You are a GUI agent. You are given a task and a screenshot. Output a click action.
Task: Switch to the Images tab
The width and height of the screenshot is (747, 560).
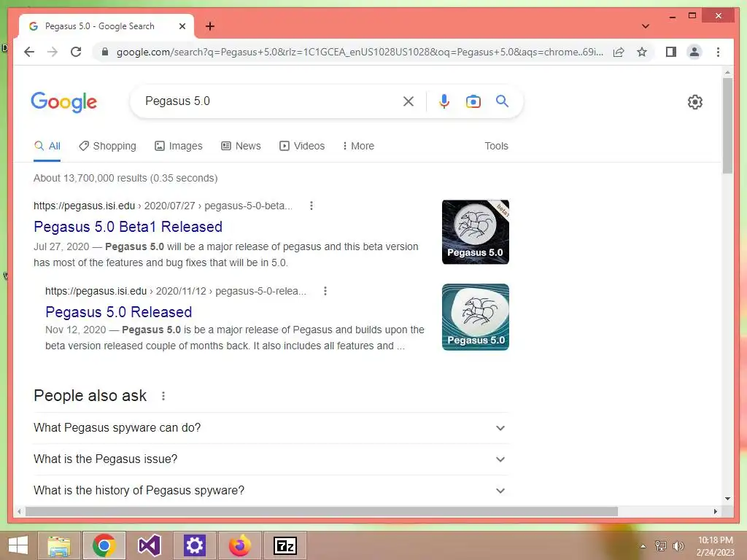[x=179, y=146]
